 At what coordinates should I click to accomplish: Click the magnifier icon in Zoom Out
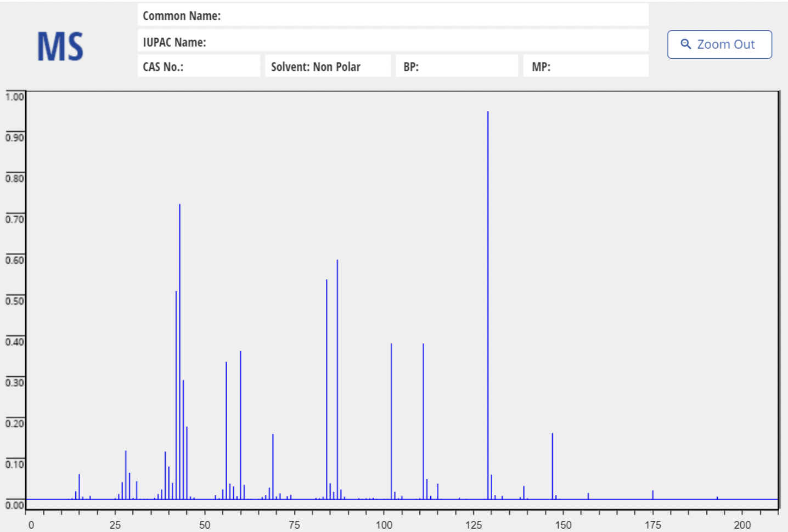click(x=685, y=44)
